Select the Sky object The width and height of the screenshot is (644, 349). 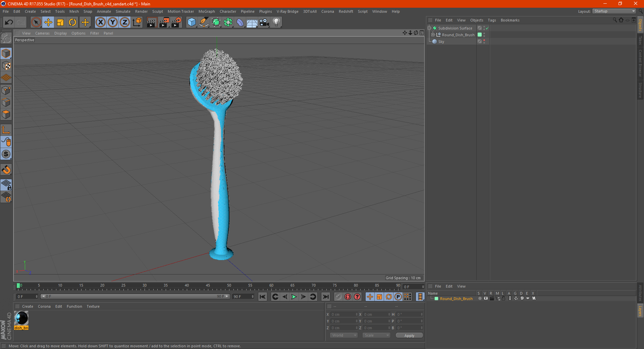(x=441, y=42)
